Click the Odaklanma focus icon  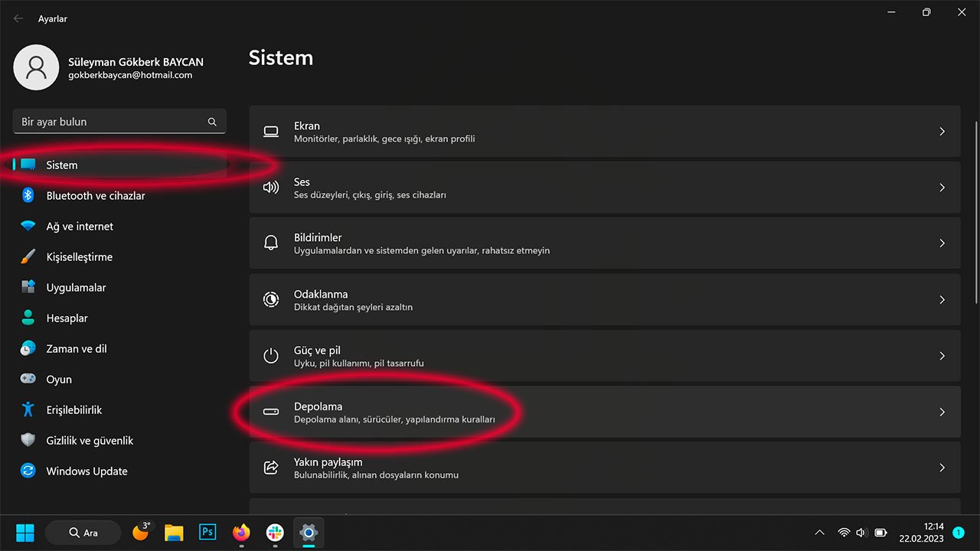point(271,299)
